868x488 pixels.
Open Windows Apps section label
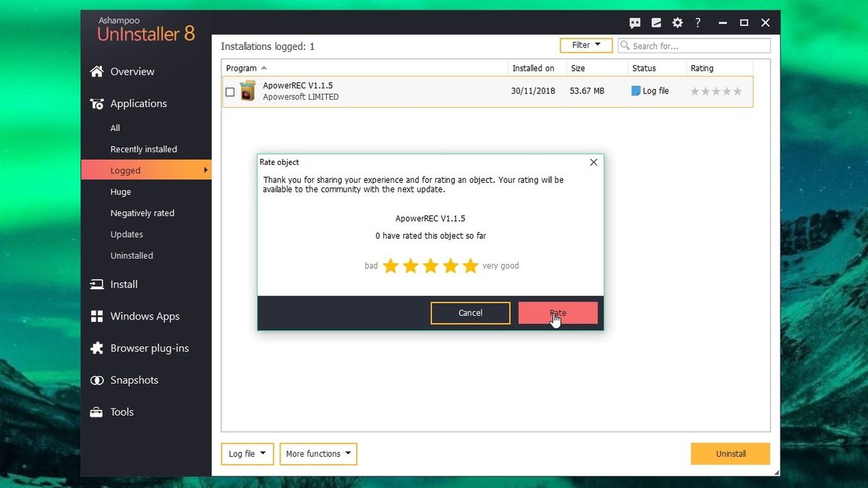click(x=145, y=316)
